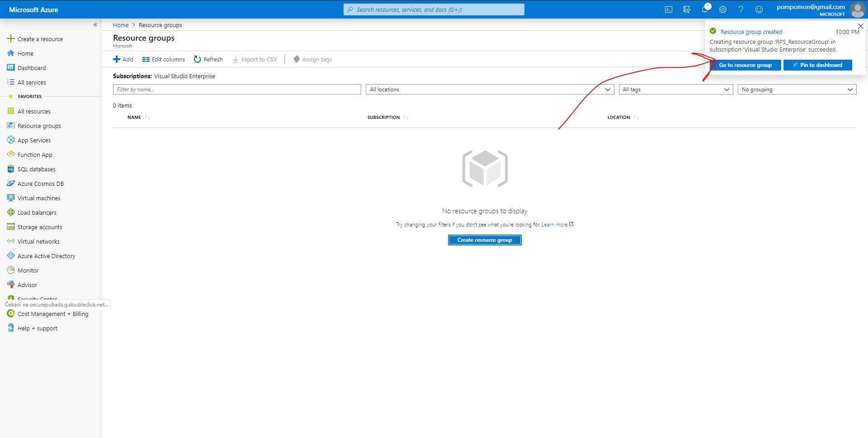Open Azure Active Directory in the sidebar
This screenshot has width=868, height=438.
click(46, 256)
